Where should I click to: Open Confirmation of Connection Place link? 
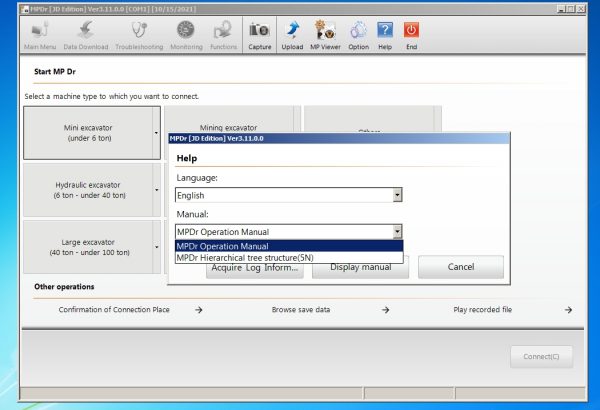(114, 310)
